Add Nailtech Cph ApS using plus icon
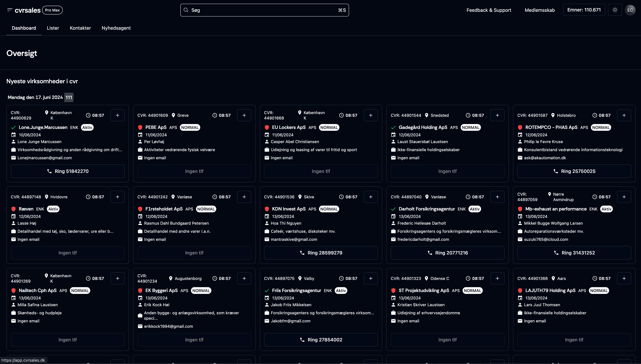Image resolution: width=641 pixels, height=364 pixels. click(x=117, y=278)
